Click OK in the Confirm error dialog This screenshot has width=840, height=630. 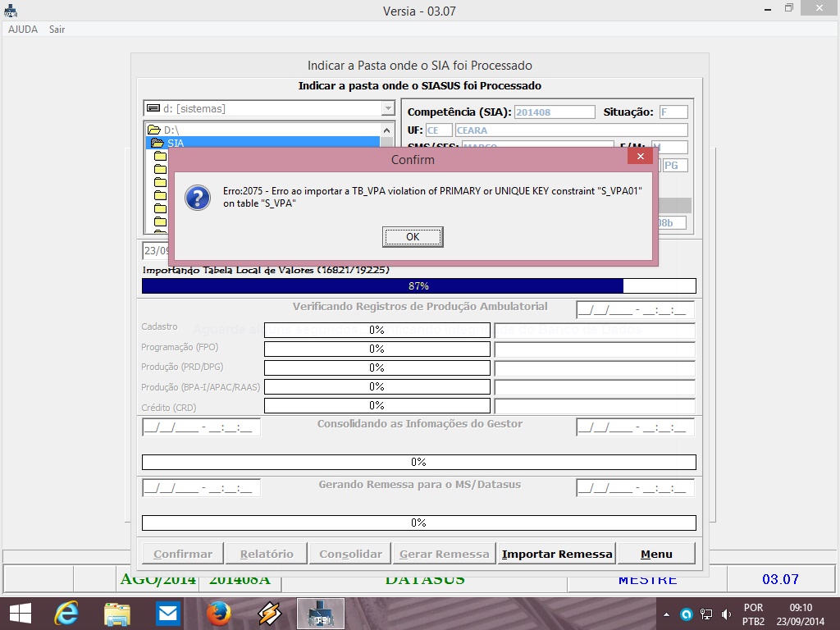click(413, 237)
